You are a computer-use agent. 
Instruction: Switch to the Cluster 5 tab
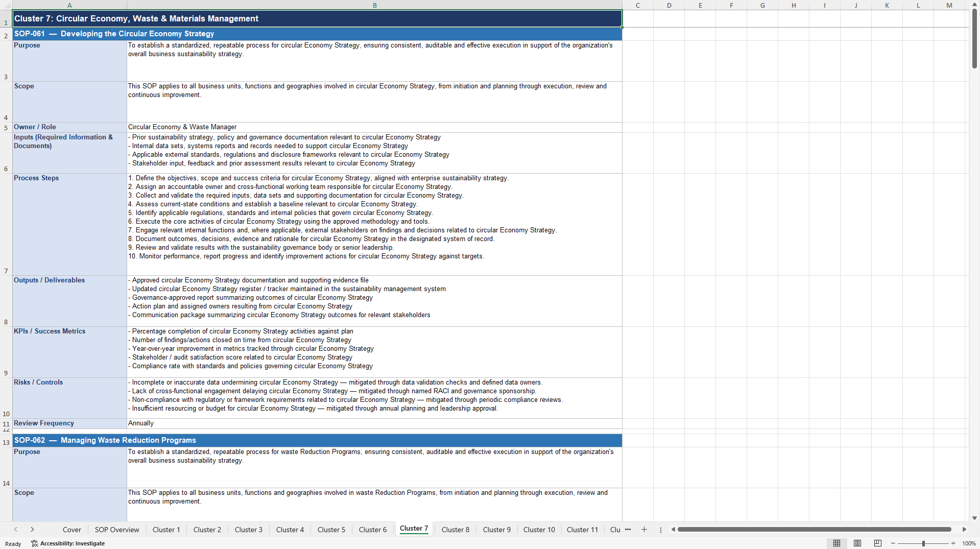click(331, 530)
